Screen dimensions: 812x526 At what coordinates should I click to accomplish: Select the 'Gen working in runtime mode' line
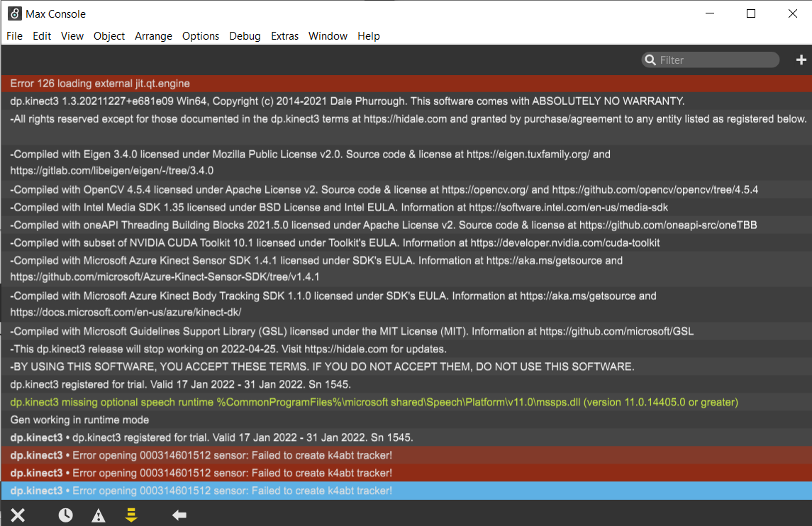406,420
